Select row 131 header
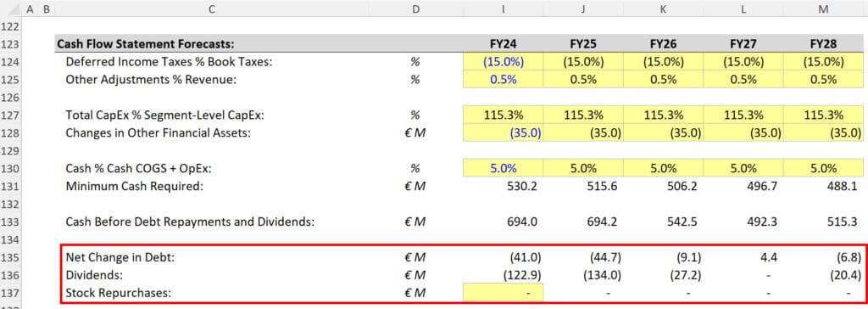 10,187
